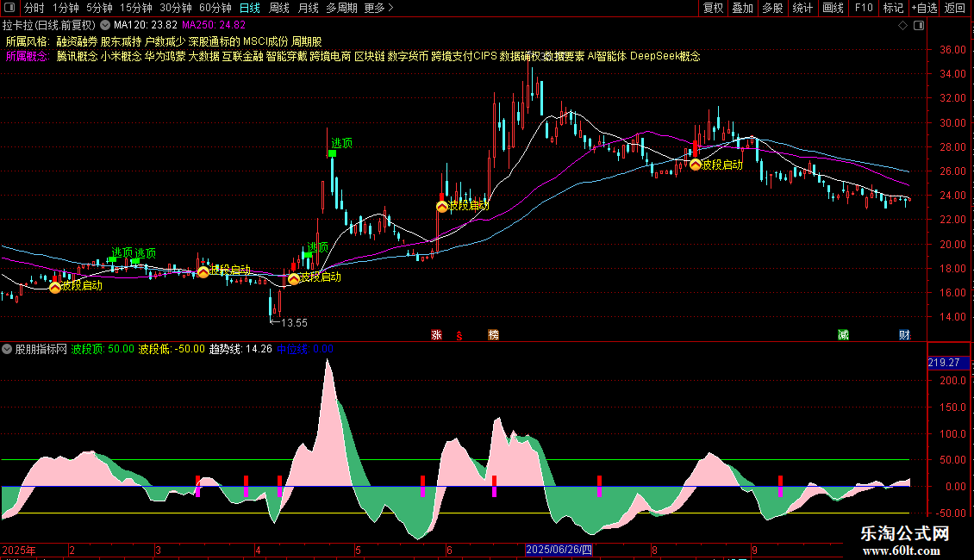Click the 219.27 value box on axis
This screenshot has width=974, height=560.
948,363
